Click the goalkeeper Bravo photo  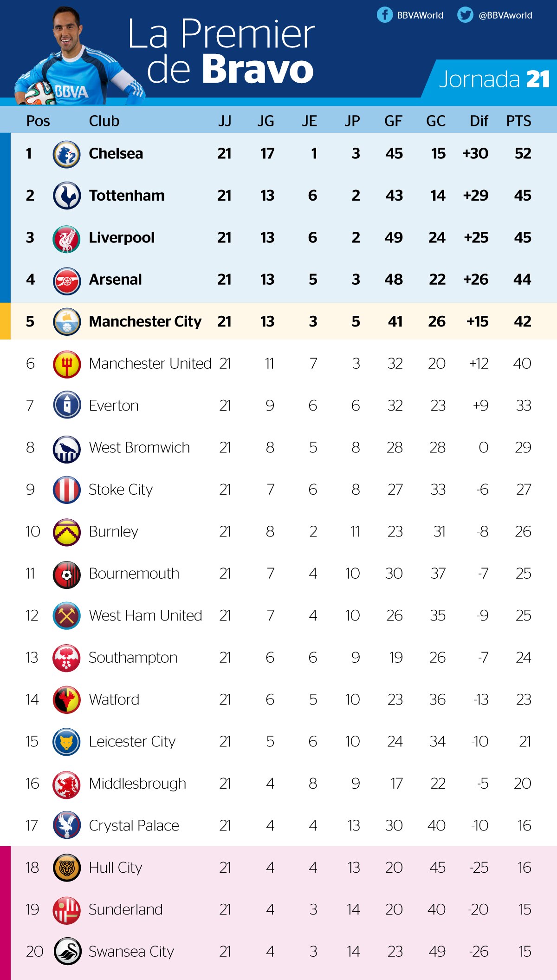(77, 56)
